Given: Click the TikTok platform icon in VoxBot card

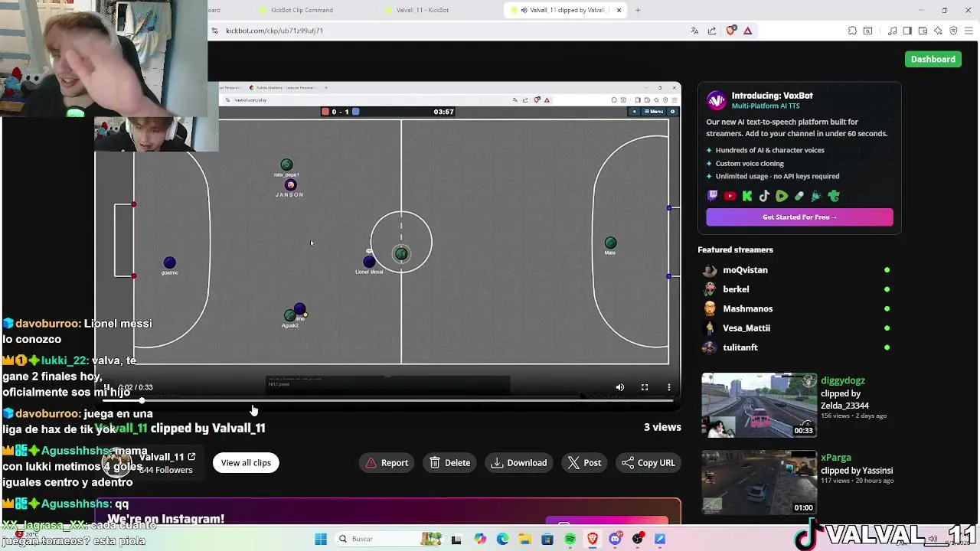Looking at the screenshot, I should (764, 196).
